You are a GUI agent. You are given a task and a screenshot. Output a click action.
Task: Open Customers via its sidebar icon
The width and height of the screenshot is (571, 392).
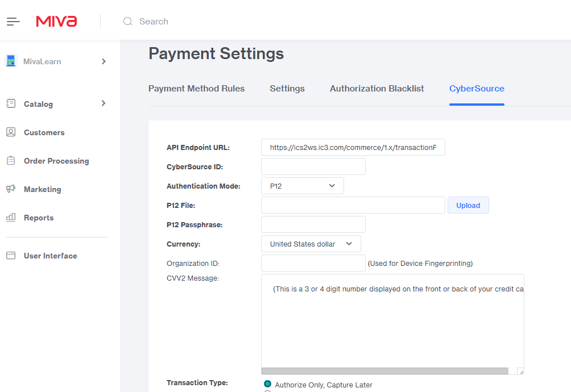pyautogui.click(x=11, y=132)
